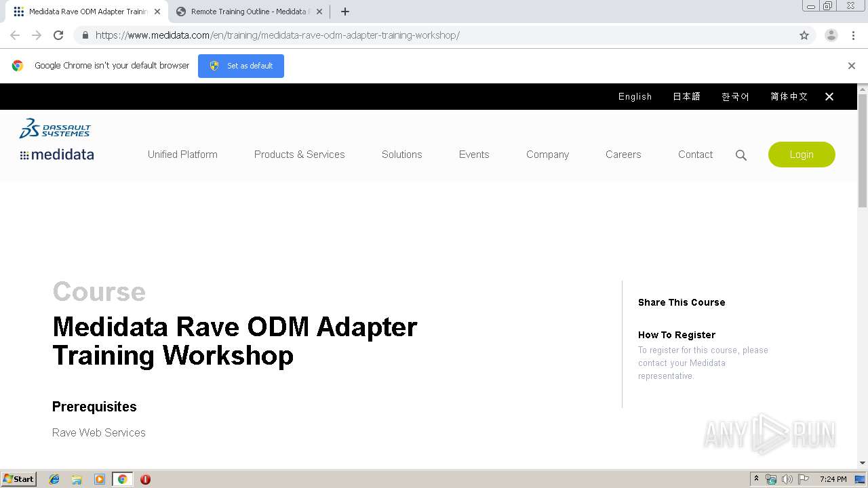Go to the Contact page

point(695,155)
